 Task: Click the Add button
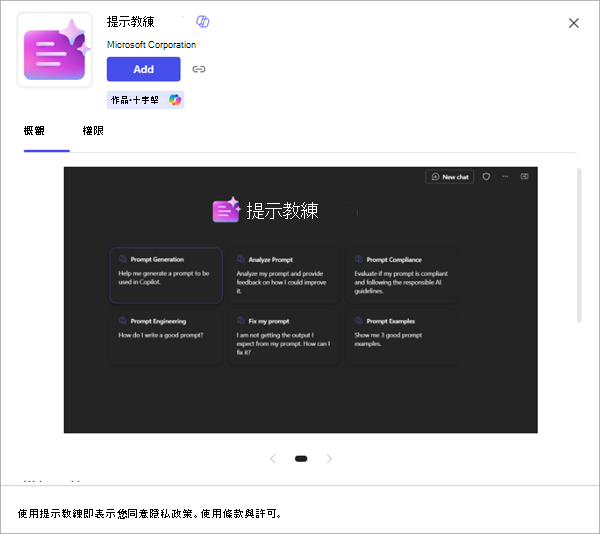(143, 69)
